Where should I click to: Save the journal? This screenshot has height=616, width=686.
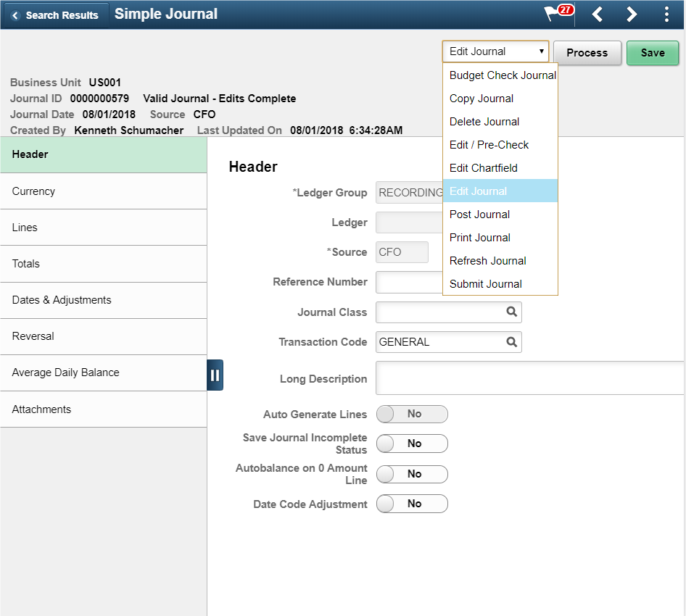coord(653,53)
